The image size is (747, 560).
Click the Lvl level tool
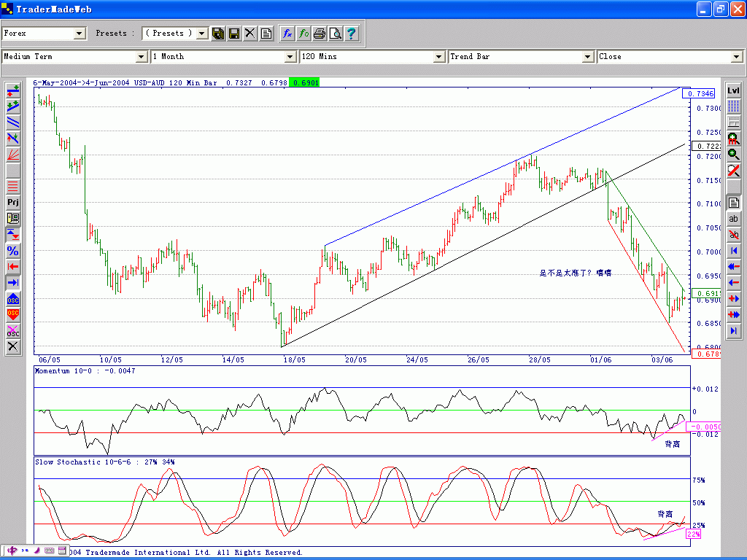[x=733, y=90]
